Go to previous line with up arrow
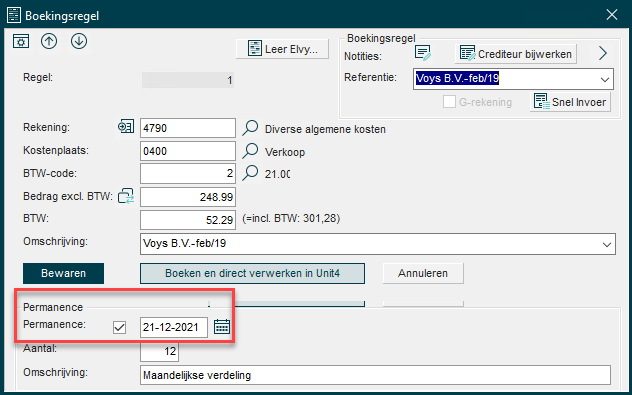Viewport: 632px width, 395px height. pos(49,41)
